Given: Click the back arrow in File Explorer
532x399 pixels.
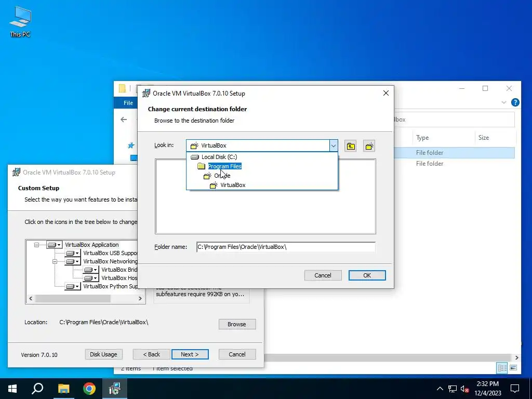Looking at the screenshot, I should pyautogui.click(x=124, y=119).
